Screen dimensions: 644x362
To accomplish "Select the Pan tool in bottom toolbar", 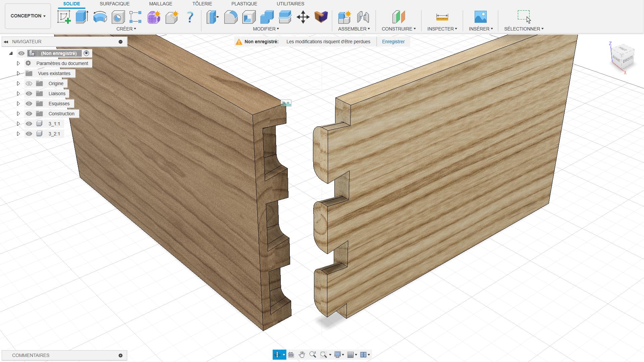I will coord(302,355).
